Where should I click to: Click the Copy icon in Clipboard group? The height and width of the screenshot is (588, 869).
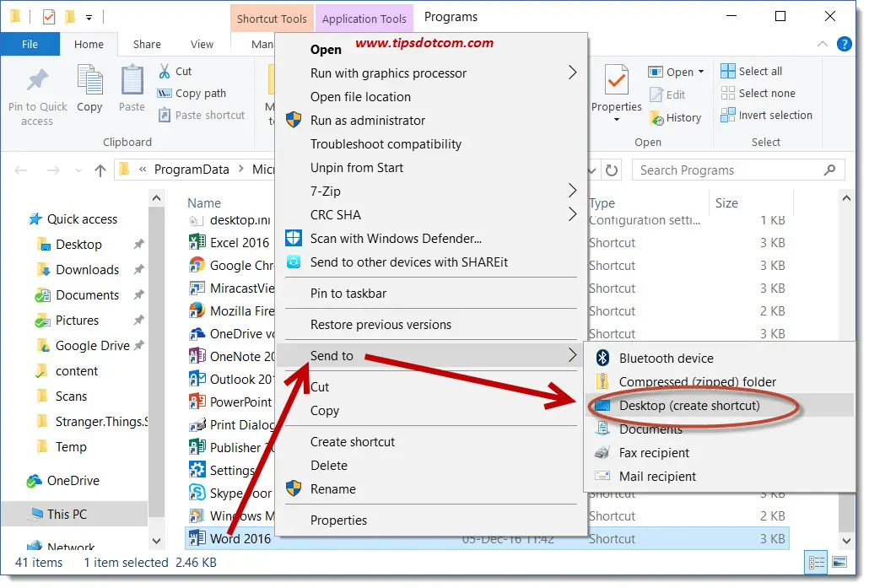(89, 80)
